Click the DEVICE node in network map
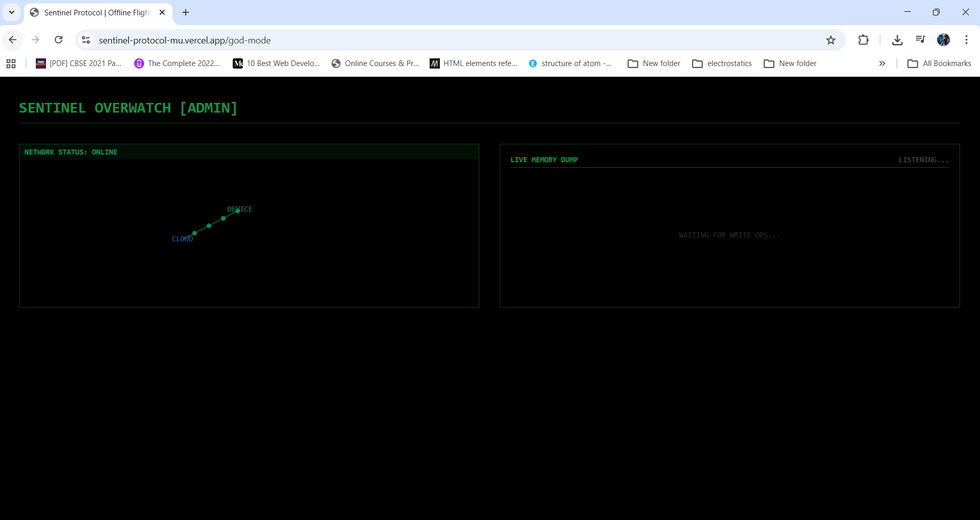The height and width of the screenshot is (520, 980). click(239, 209)
